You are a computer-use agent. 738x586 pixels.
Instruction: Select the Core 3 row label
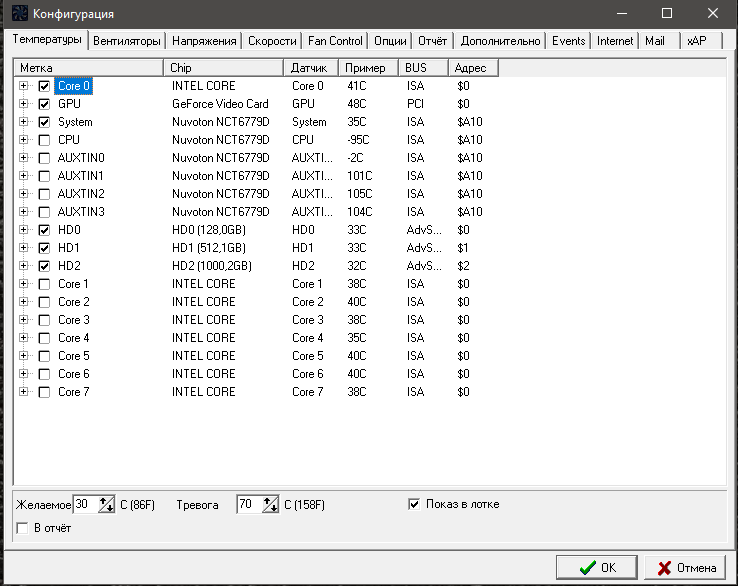click(x=73, y=320)
